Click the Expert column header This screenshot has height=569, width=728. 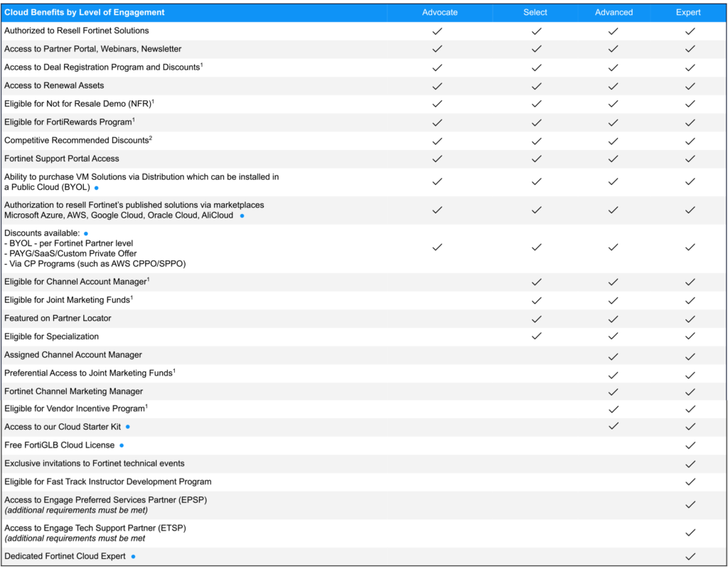688,13
